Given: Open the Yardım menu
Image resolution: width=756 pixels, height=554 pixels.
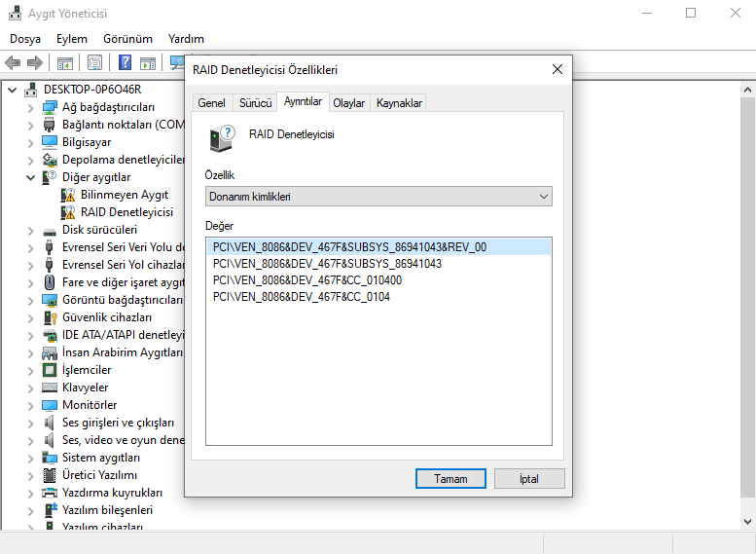Looking at the screenshot, I should pyautogui.click(x=186, y=39).
